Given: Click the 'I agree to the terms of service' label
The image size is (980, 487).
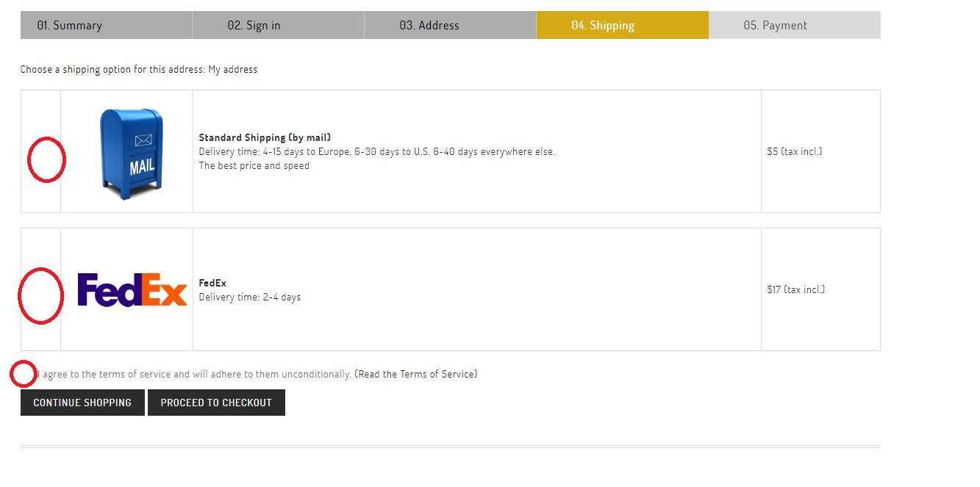Looking at the screenshot, I should tap(194, 374).
